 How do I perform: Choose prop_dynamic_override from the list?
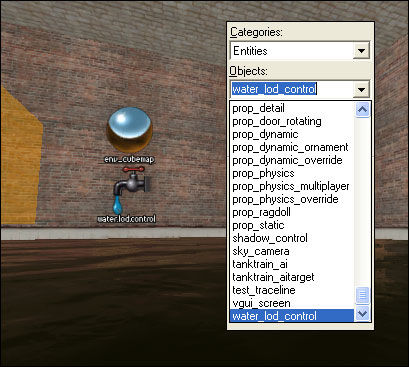[292, 160]
